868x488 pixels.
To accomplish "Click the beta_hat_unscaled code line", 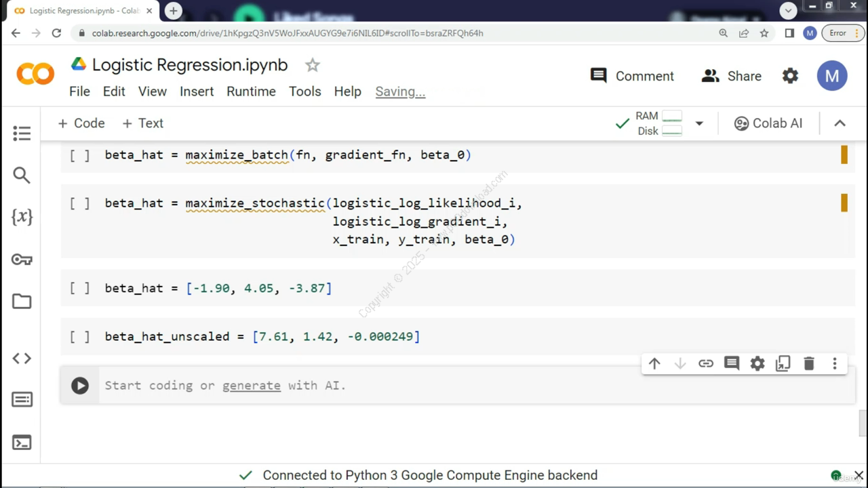I will (262, 336).
